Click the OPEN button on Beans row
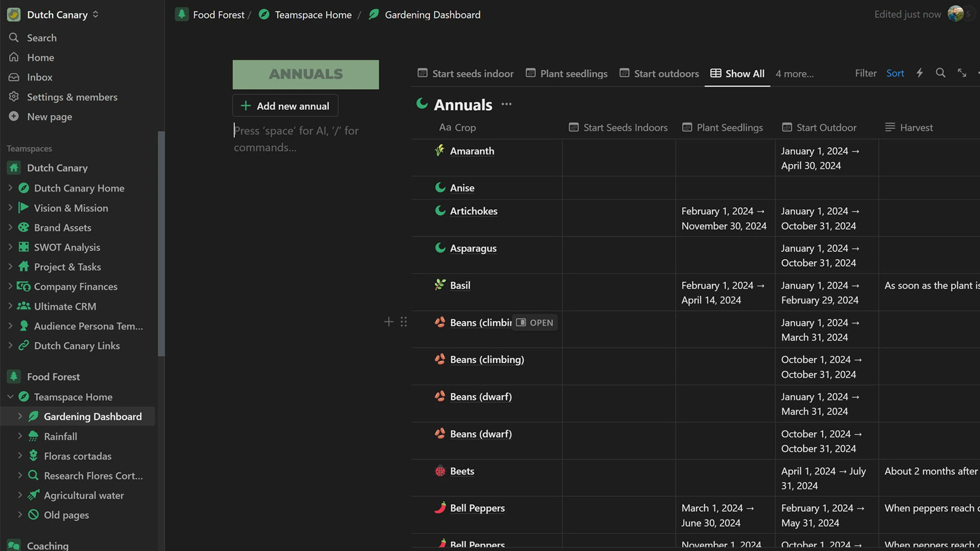 (x=534, y=322)
